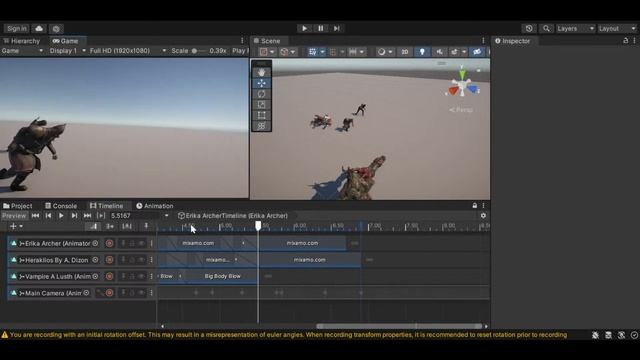Toggle 2D view in Scene
The width and height of the screenshot is (640, 360).
pyautogui.click(x=404, y=52)
